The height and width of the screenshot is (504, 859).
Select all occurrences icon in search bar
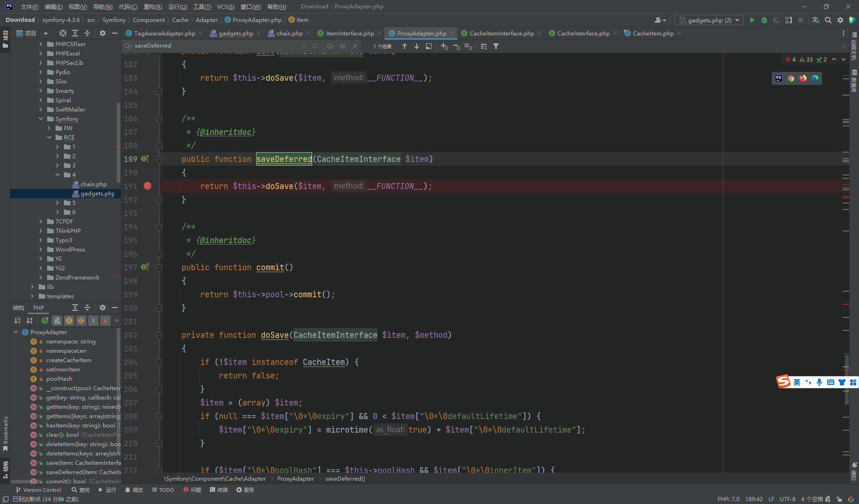(x=468, y=46)
